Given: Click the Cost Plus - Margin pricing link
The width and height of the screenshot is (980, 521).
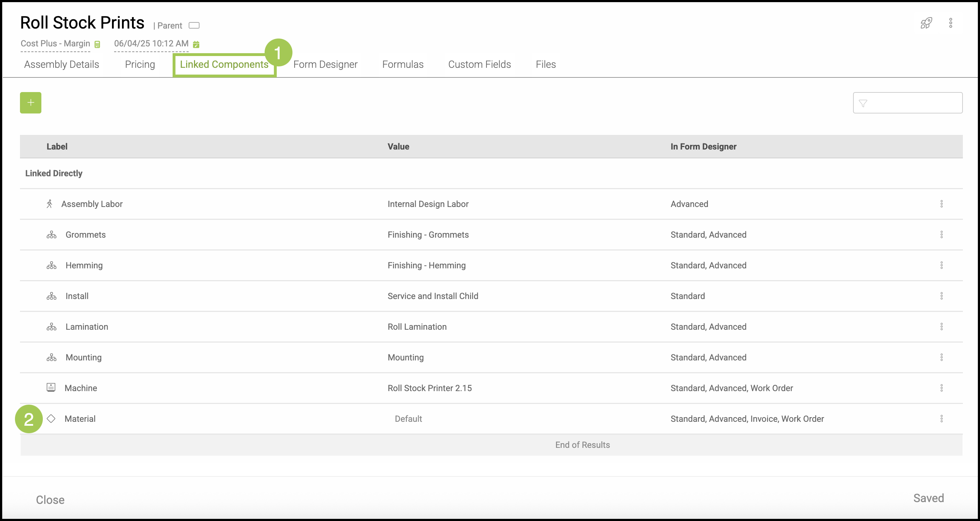Looking at the screenshot, I should (x=55, y=44).
